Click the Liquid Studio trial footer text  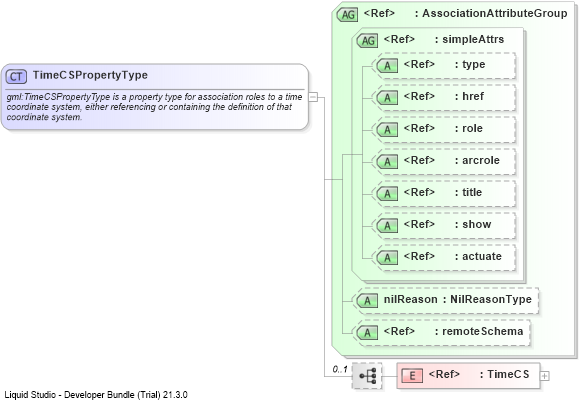pos(96,395)
